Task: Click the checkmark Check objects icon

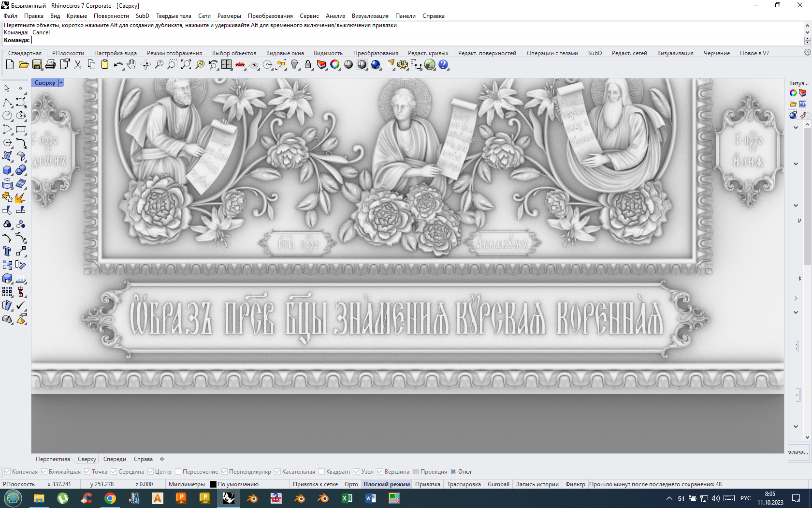Action: (x=21, y=305)
